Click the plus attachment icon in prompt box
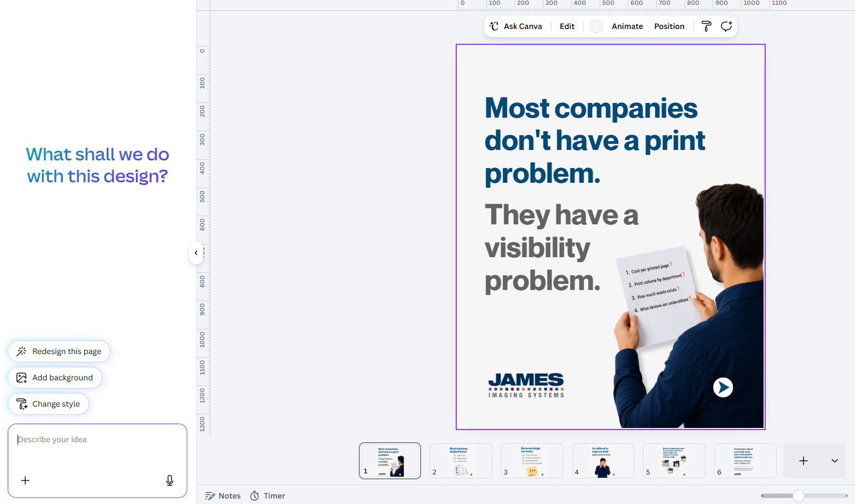Image resolution: width=855 pixels, height=504 pixels. click(25, 480)
